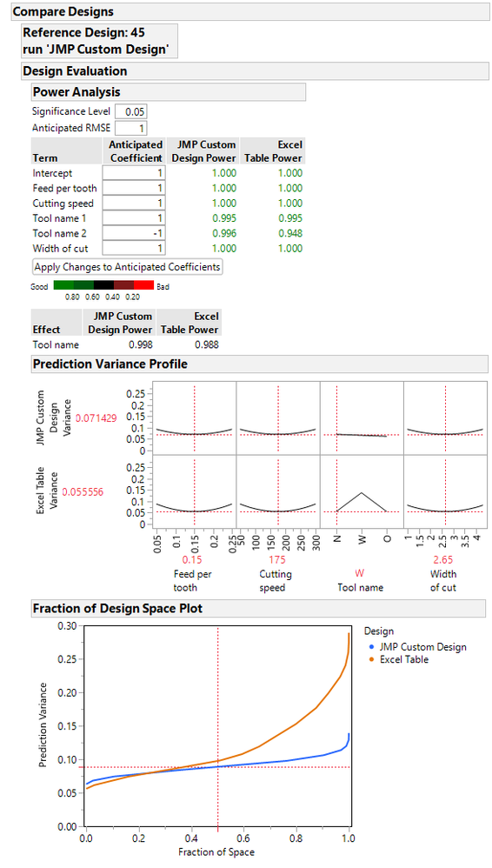Image resolution: width=492 pixels, height=868 pixels.
Task: Click Width of cut axis label
Action: 443,581
